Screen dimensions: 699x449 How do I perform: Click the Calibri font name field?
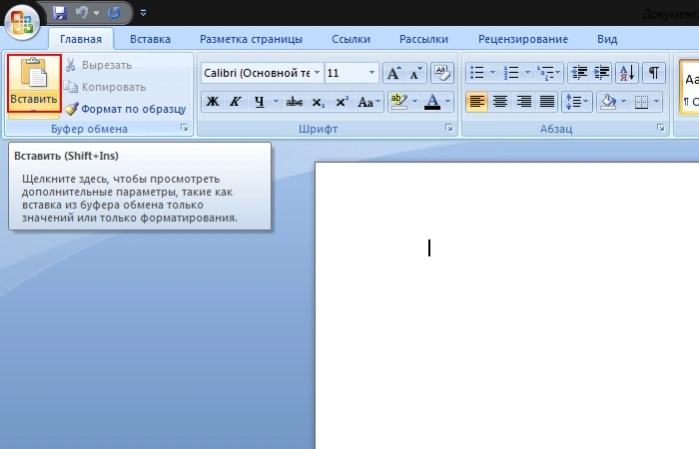point(257,73)
